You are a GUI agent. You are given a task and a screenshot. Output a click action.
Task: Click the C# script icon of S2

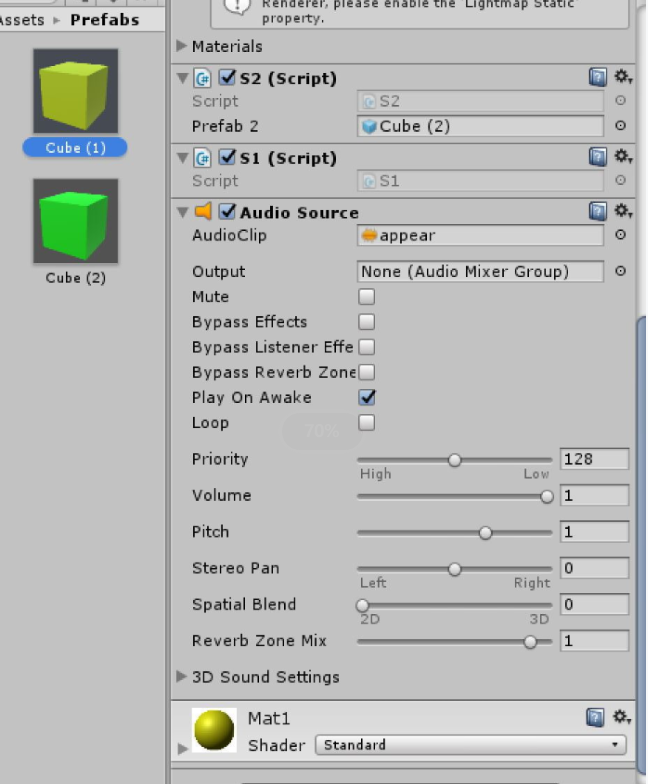coord(202,78)
